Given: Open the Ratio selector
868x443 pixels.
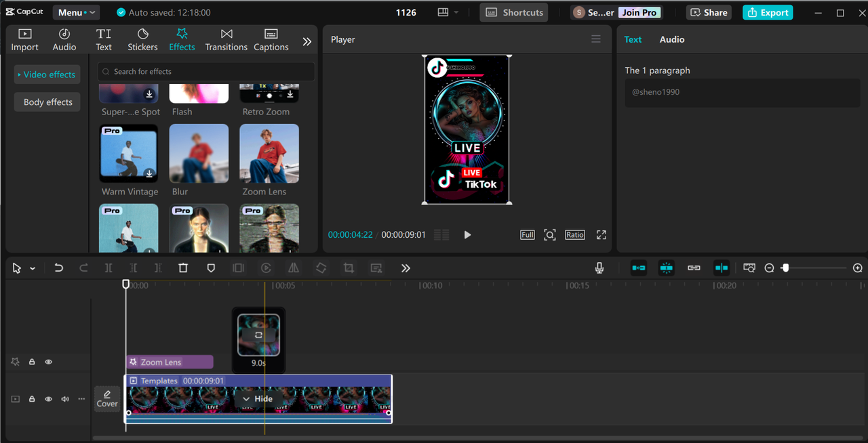Looking at the screenshot, I should (575, 234).
